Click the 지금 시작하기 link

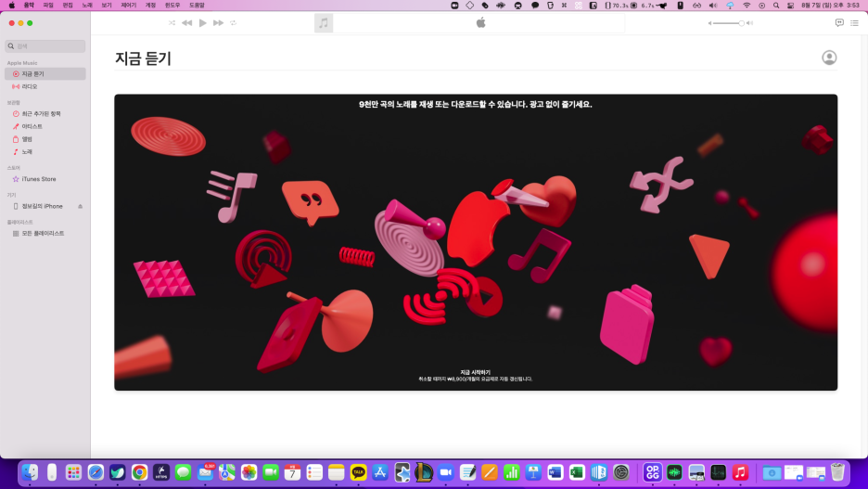point(475,372)
